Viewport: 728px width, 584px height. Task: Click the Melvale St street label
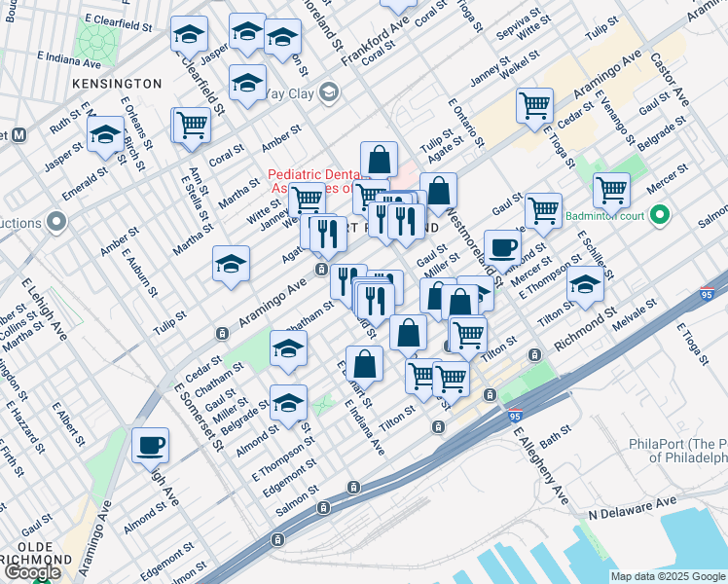pos(635,314)
